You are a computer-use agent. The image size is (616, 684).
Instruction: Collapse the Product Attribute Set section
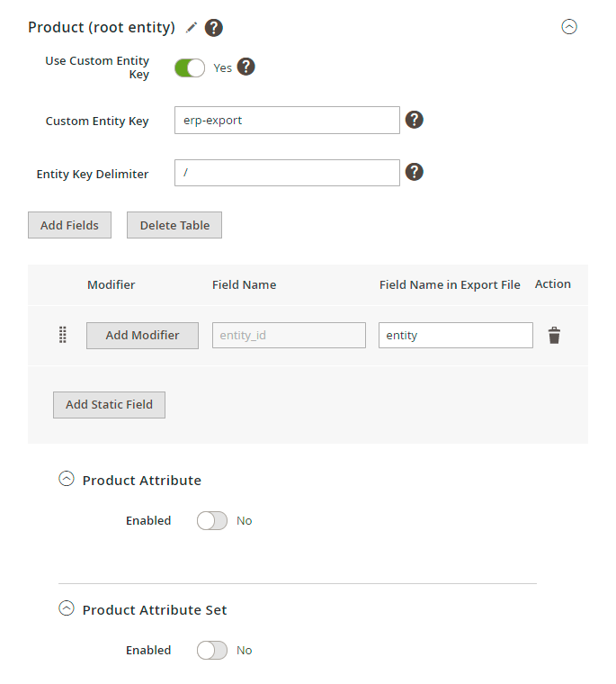pos(66,609)
